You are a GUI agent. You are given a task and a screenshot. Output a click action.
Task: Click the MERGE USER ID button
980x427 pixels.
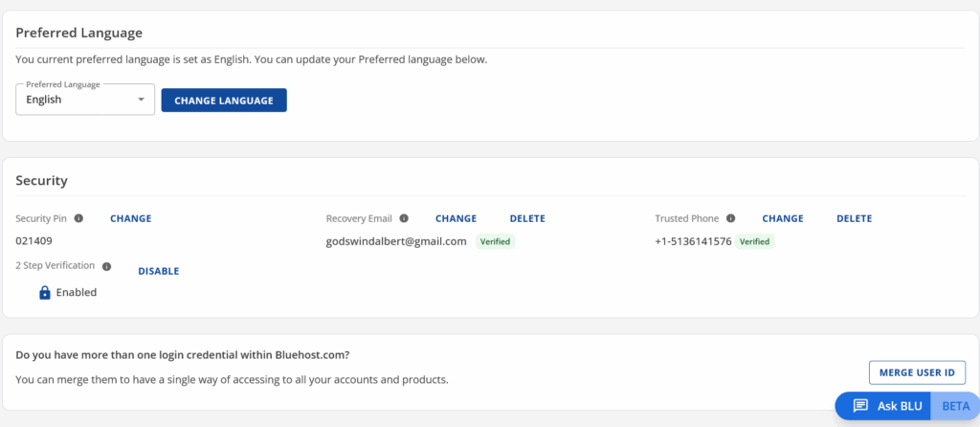tap(917, 372)
